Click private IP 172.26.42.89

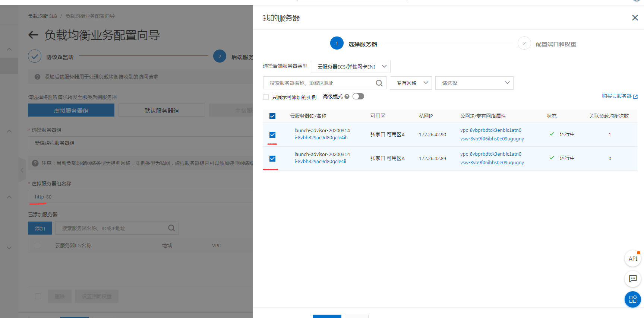[432, 159]
